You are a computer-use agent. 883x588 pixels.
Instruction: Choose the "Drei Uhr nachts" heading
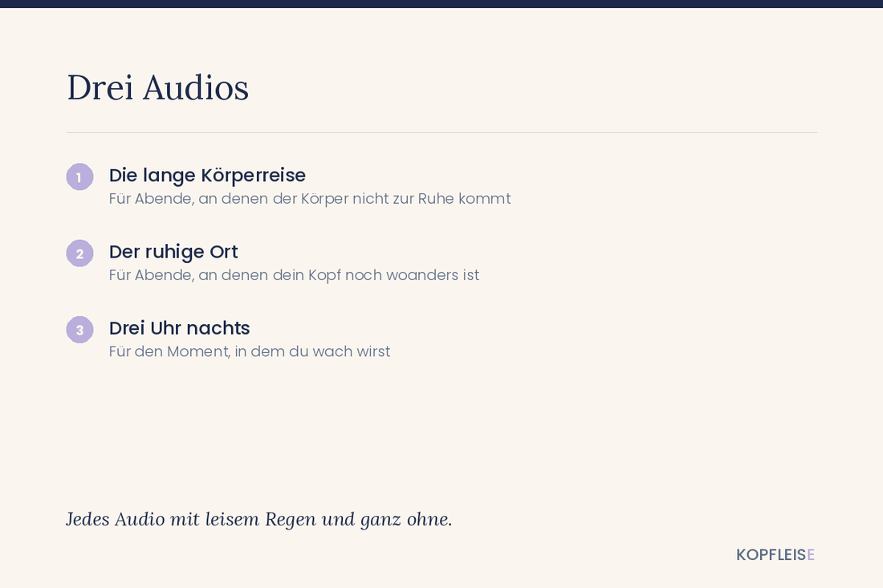[180, 328]
